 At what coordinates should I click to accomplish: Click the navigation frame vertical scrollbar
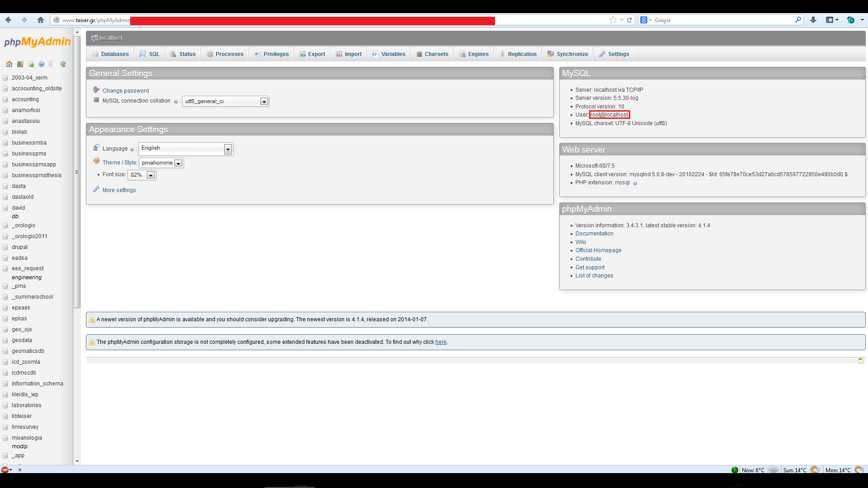click(77, 172)
